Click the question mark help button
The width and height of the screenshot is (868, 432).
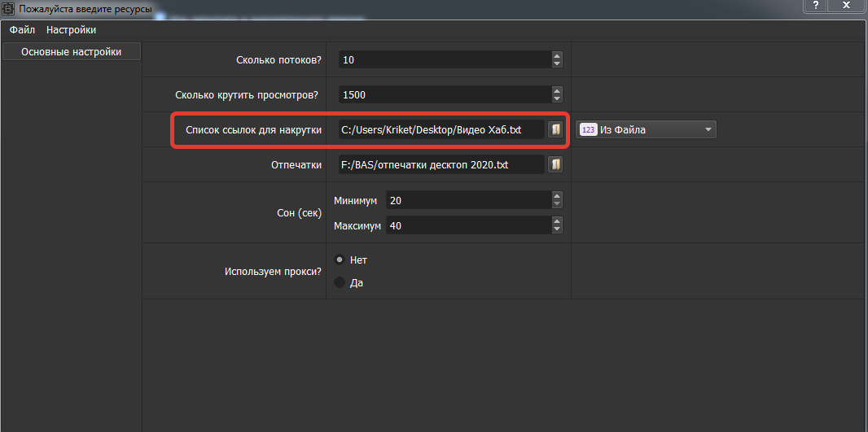(816, 6)
